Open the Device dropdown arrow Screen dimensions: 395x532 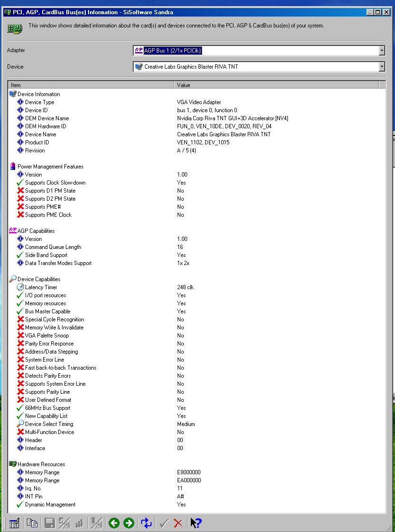(x=382, y=66)
